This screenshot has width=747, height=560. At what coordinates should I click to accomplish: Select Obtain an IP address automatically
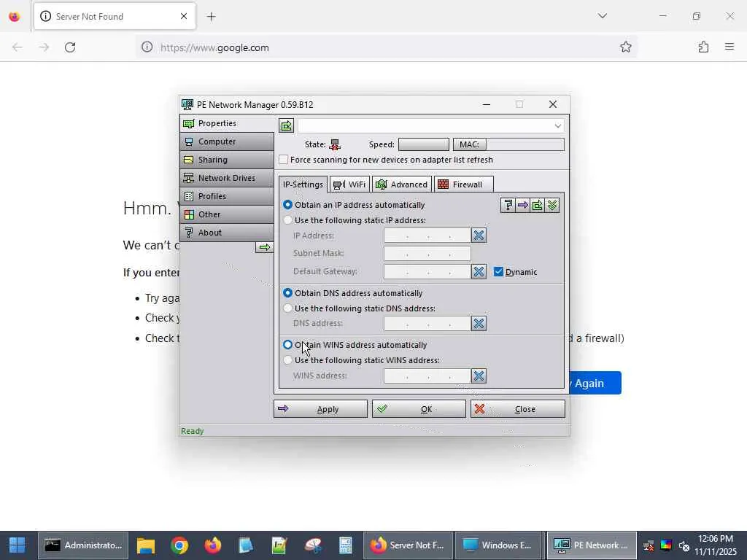tap(287, 205)
